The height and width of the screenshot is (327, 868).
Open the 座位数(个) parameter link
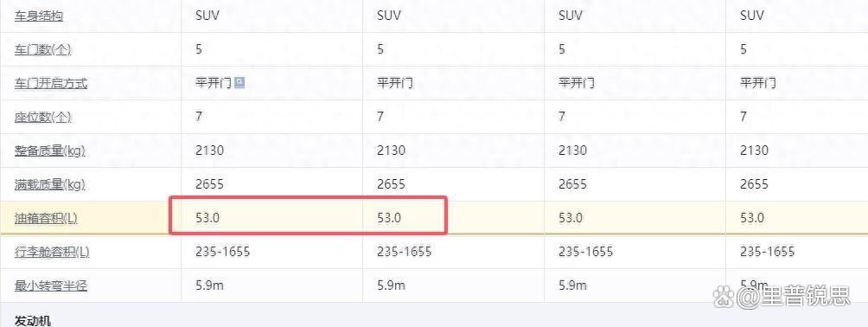(43, 117)
